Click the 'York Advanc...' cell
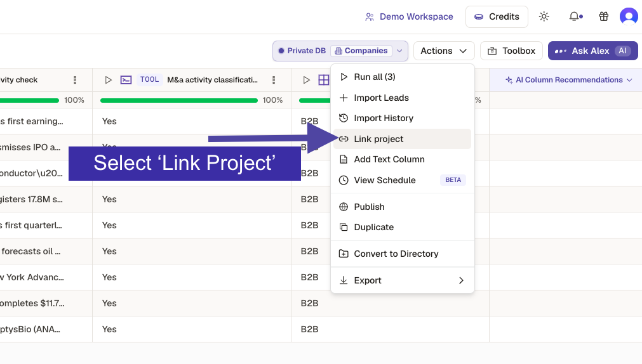Screen dimensions: 642x364 (46, 277)
